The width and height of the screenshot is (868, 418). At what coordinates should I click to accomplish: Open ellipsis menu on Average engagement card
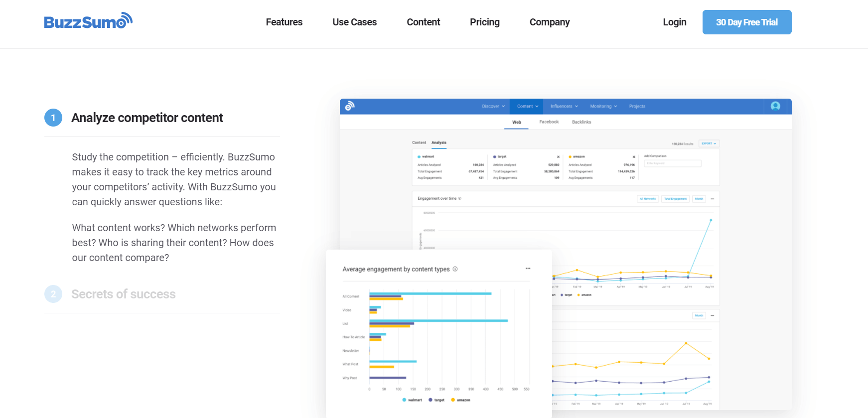point(528,269)
